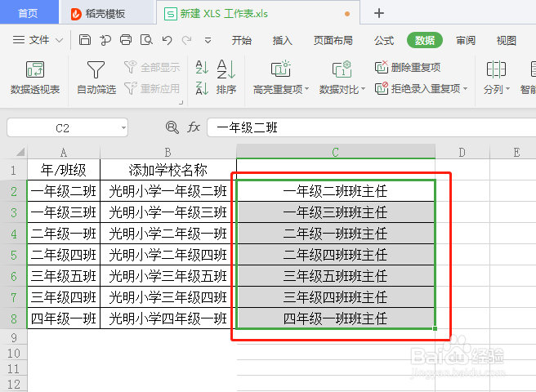
Task: Open the new tab plus button
Action: tap(379, 13)
